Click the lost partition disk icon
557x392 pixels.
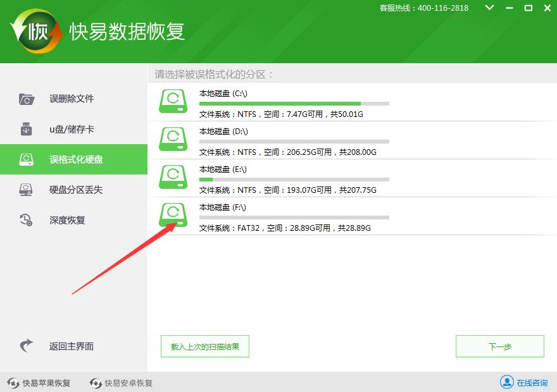26,190
